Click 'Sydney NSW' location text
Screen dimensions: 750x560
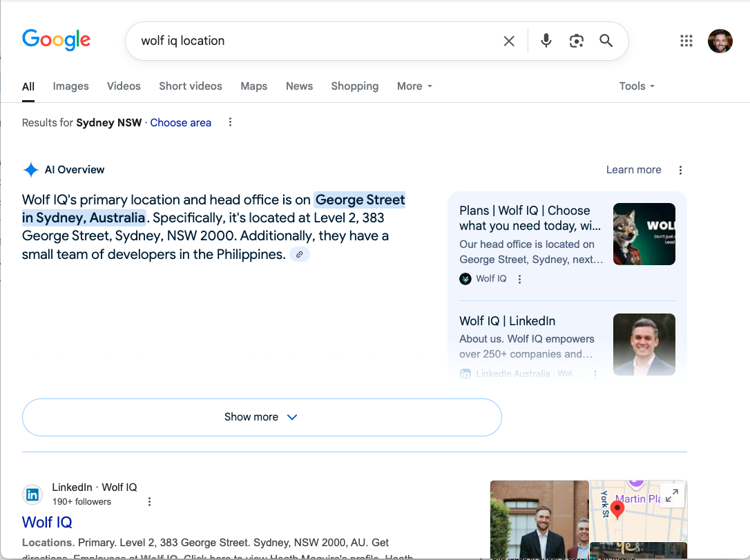(109, 123)
